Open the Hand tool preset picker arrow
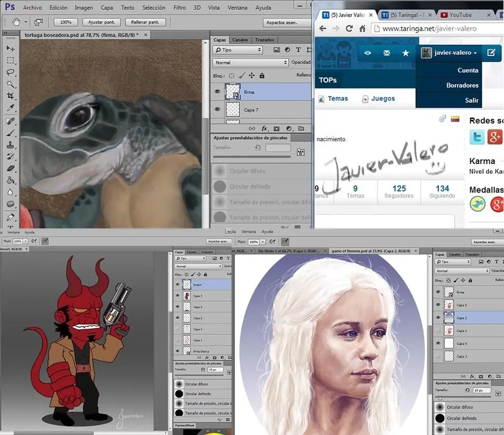 click(25, 22)
